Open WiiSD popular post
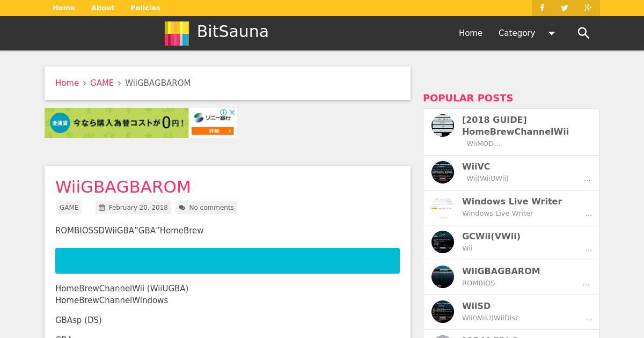 (x=476, y=306)
